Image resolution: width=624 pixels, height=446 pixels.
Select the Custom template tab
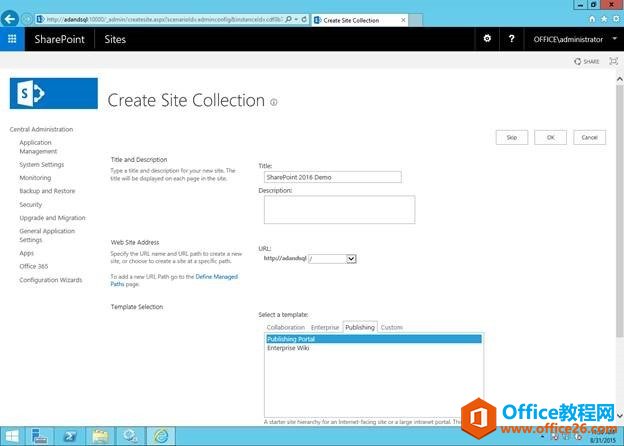[392, 327]
